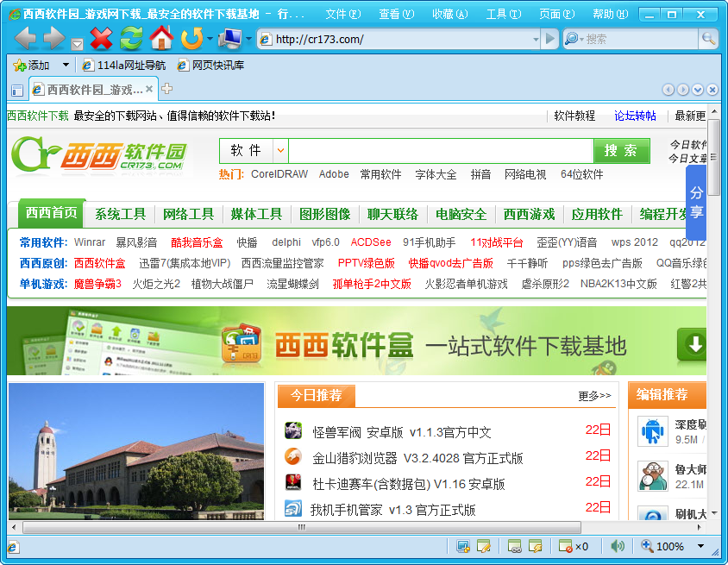Refresh the page using green arrows icon
Screen dimensions: 728x565
pos(131,39)
